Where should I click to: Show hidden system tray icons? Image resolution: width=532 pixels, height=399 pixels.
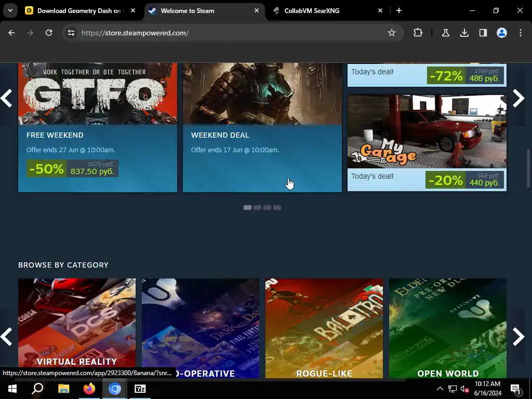pos(440,389)
